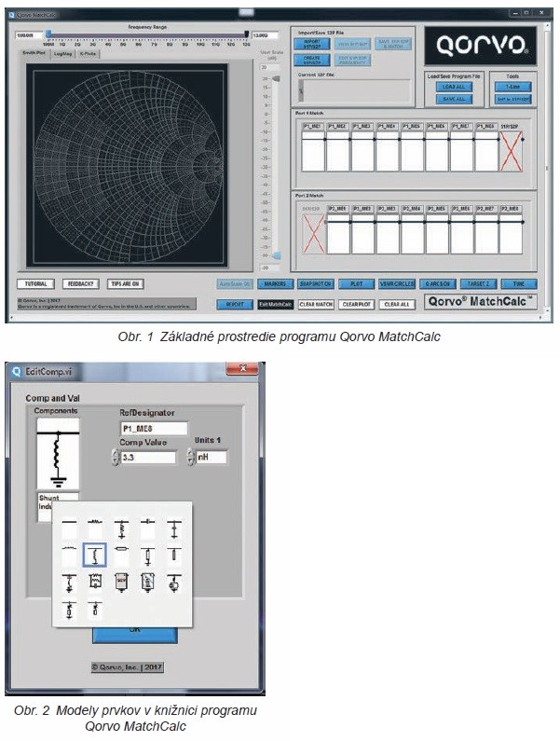This screenshot has width=560, height=741.
Task: Click the red-X S1P/S2P block in Port 1 Match
Action: click(x=511, y=151)
